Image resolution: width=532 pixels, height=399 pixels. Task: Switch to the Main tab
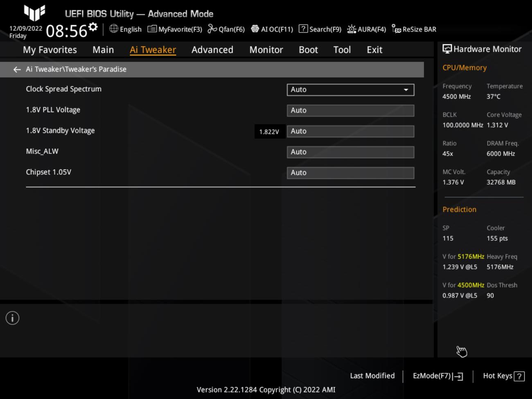[x=103, y=50]
